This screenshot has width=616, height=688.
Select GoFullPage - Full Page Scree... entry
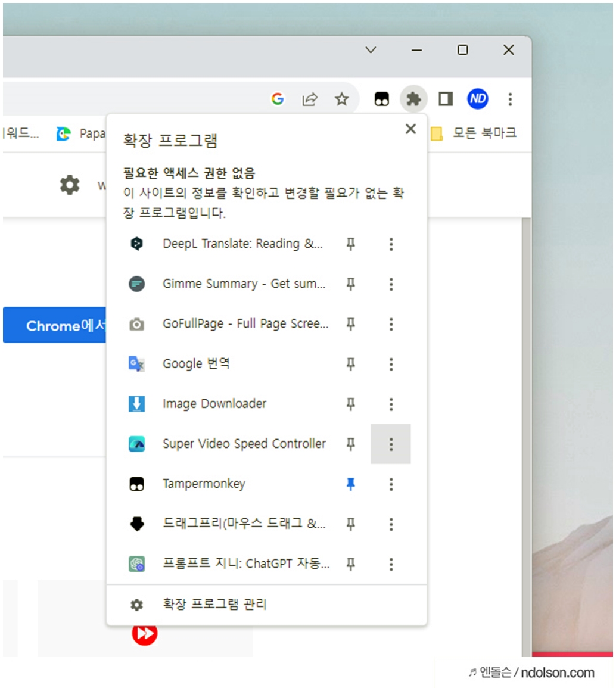click(245, 324)
